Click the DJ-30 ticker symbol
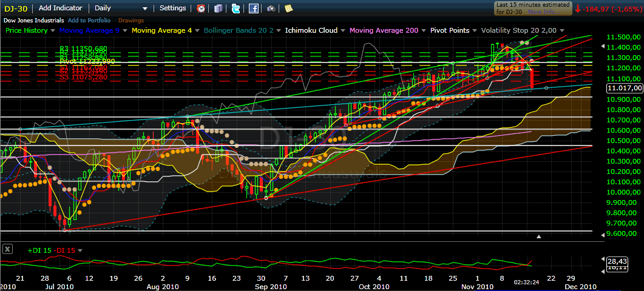 point(16,8)
